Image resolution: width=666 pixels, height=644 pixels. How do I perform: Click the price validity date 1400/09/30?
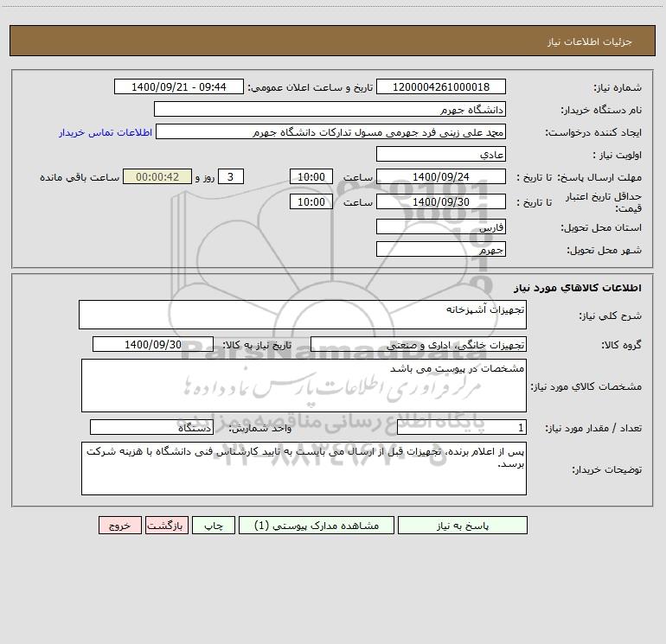pyautogui.click(x=441, y=201)
